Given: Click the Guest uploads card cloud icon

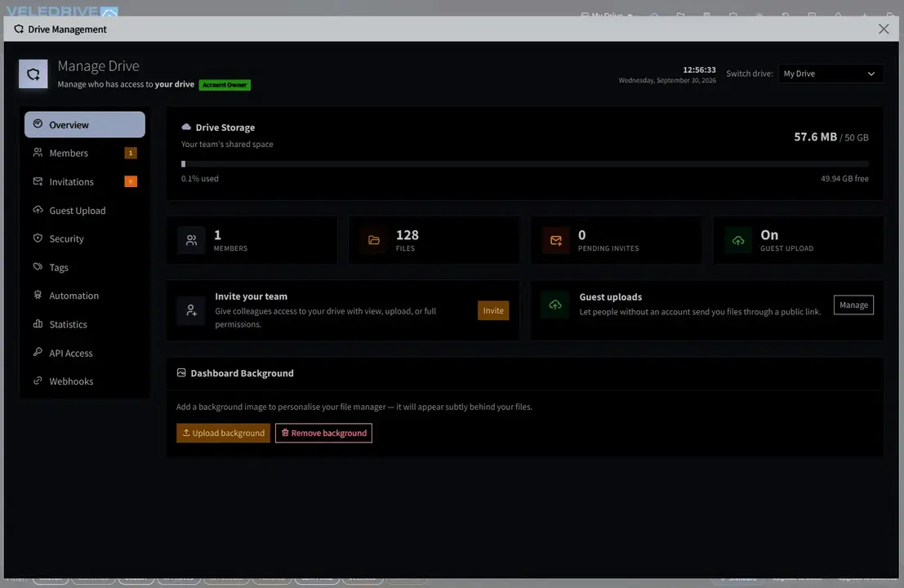Looking at the screenshot, I should click(555, 305).
